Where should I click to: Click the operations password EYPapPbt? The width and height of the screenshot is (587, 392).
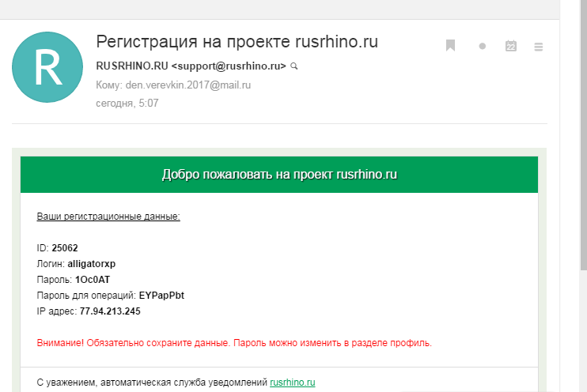(x=161, y=296)
